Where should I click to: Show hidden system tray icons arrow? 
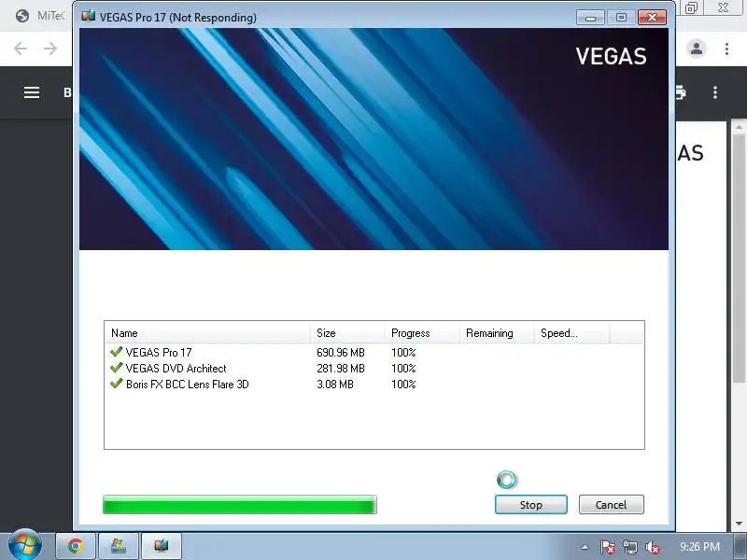(x=585, y=548)
